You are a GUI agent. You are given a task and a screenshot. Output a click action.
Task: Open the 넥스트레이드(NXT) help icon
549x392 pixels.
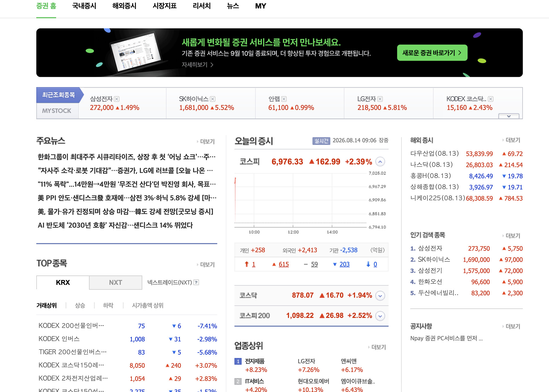coord(196,282)
